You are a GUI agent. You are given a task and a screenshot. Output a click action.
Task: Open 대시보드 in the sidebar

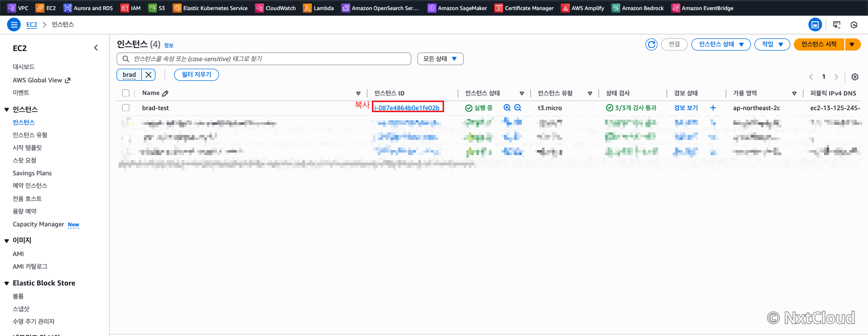[24, 67]
